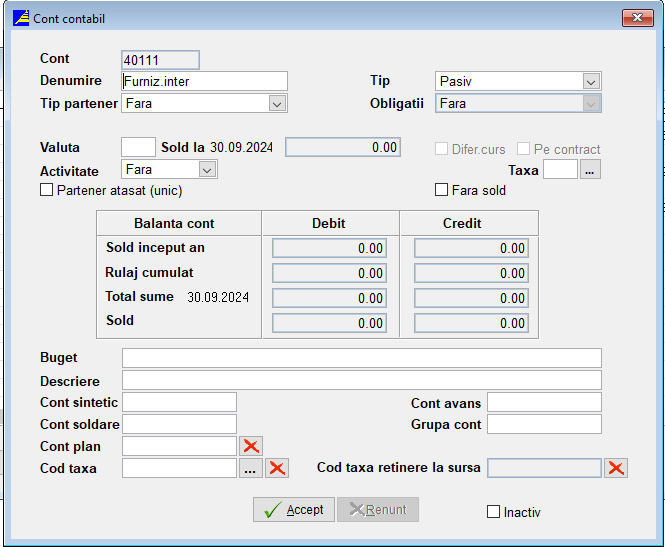Focus the Valuta input box
The image size is (665, 547).
[x=138, y=147]
